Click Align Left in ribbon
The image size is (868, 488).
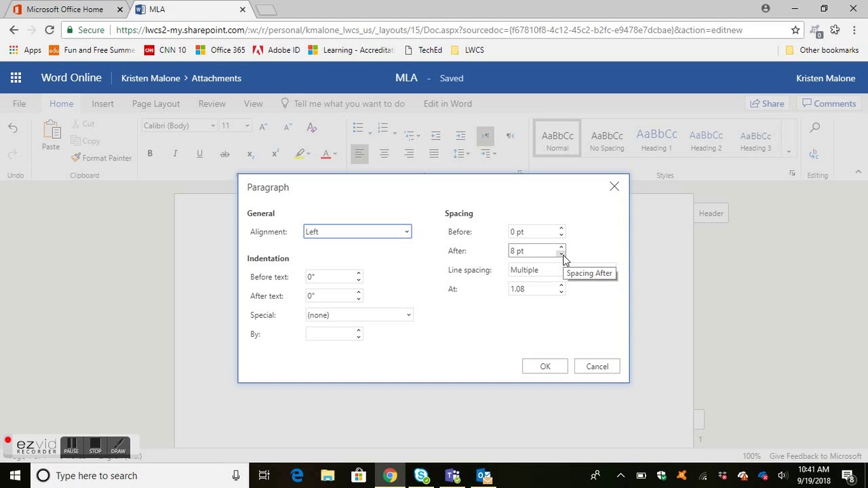click(x=359, y=154)
